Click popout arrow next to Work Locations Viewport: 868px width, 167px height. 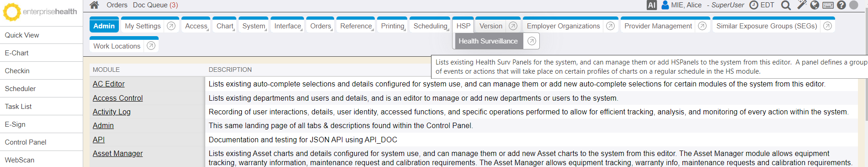(151, 46)
